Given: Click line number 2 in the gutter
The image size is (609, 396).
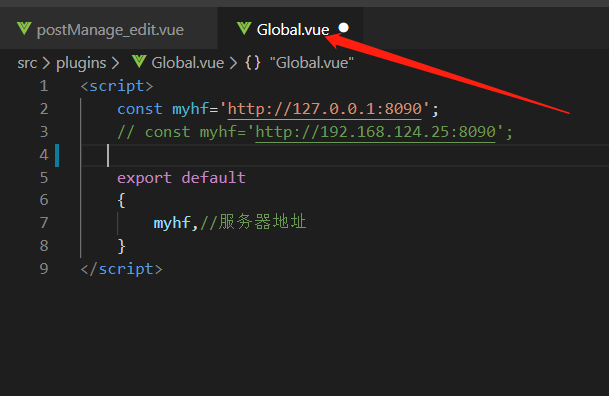Looking at the screenshot, I should click(44, 109).
